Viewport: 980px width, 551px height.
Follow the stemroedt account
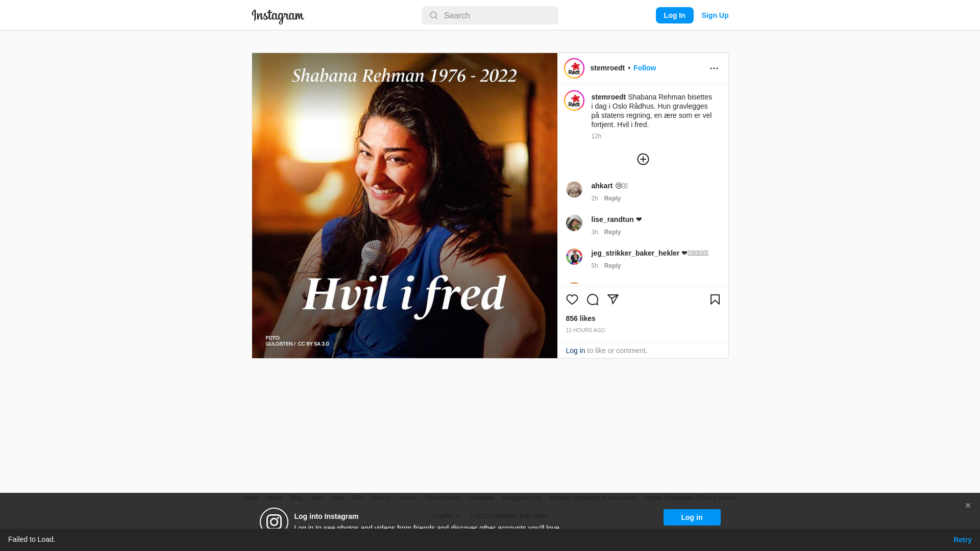[645, 68]
